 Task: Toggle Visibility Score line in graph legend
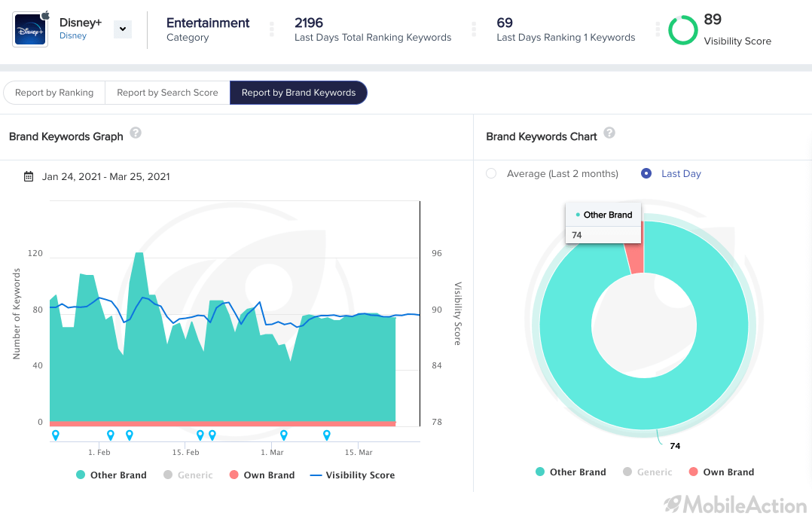[353, 475]
